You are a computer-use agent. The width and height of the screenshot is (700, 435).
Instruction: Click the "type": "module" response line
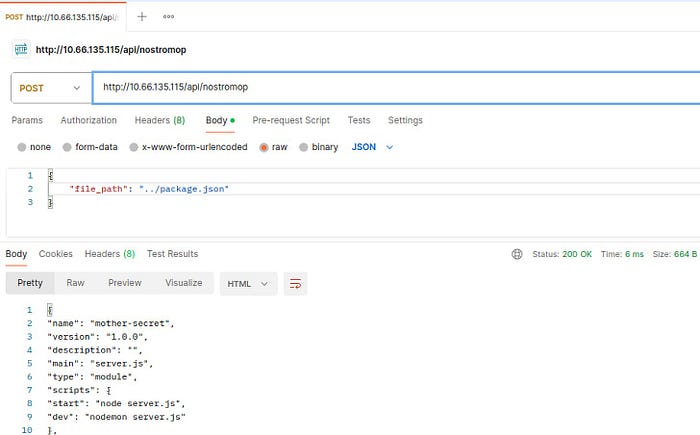(92, 377)
